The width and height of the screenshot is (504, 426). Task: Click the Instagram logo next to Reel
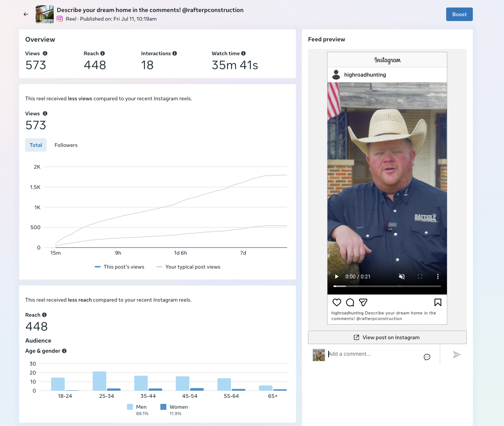pyautogui.click(x=60, y=19)
